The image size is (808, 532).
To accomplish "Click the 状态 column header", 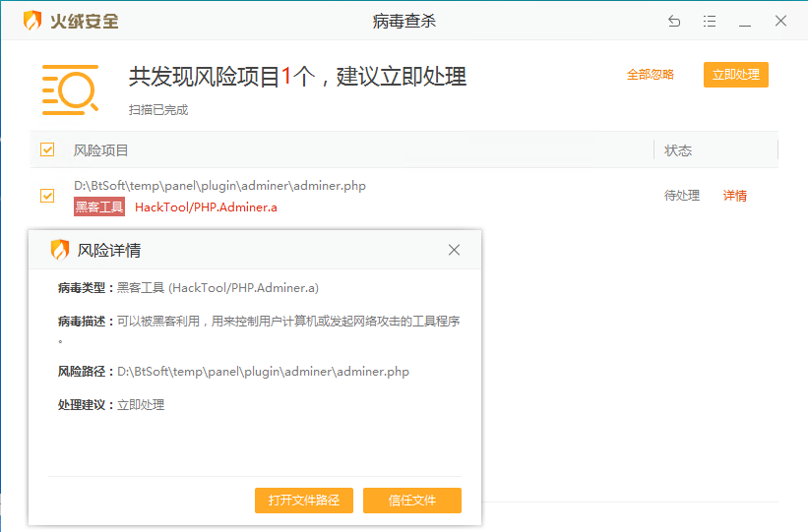I will pyautogui.click(x=678, y=150).
